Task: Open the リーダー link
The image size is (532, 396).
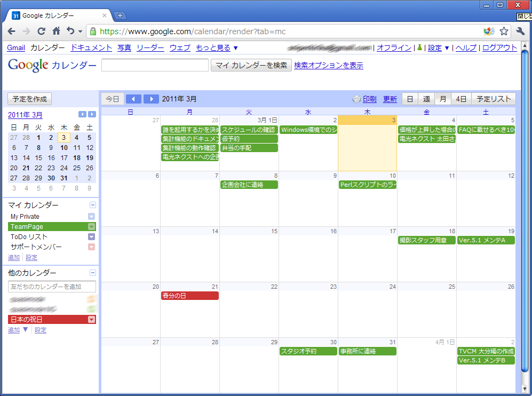Action: (150, 48)
